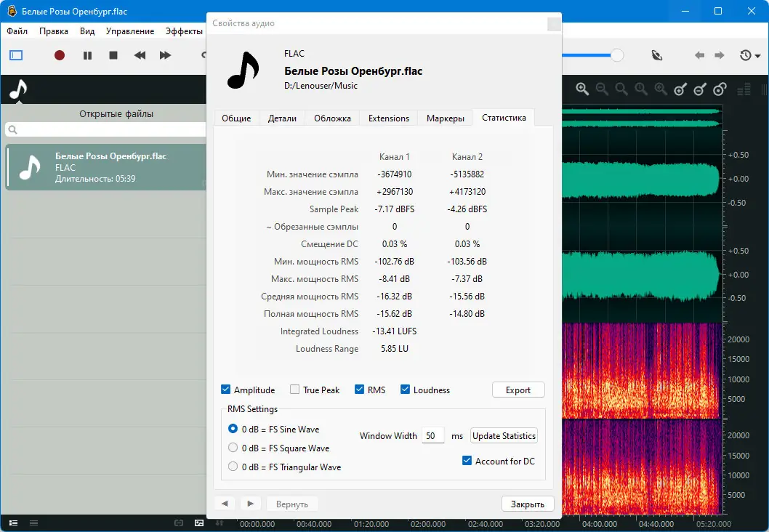The image size is (769, 532).
Task: Stop playback with the square button
Action: [113, 55]
